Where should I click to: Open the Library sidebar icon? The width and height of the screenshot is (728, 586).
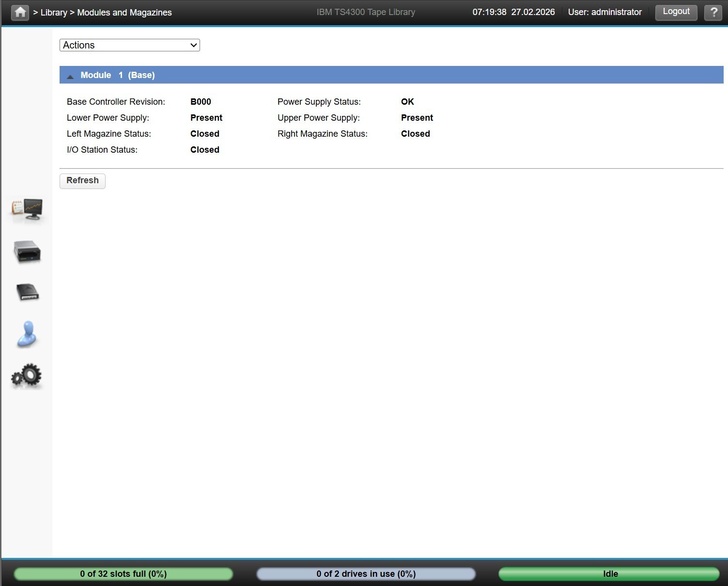coord(27,252)
